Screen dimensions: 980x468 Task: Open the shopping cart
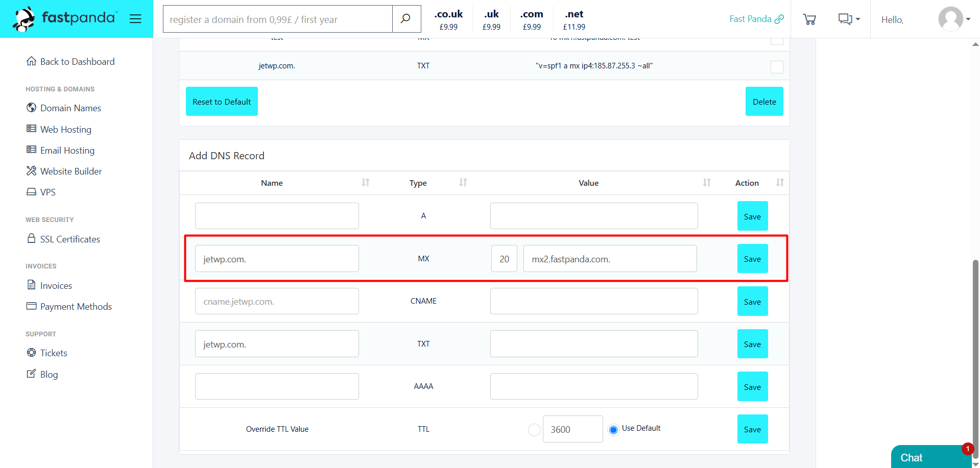[809, 19]
